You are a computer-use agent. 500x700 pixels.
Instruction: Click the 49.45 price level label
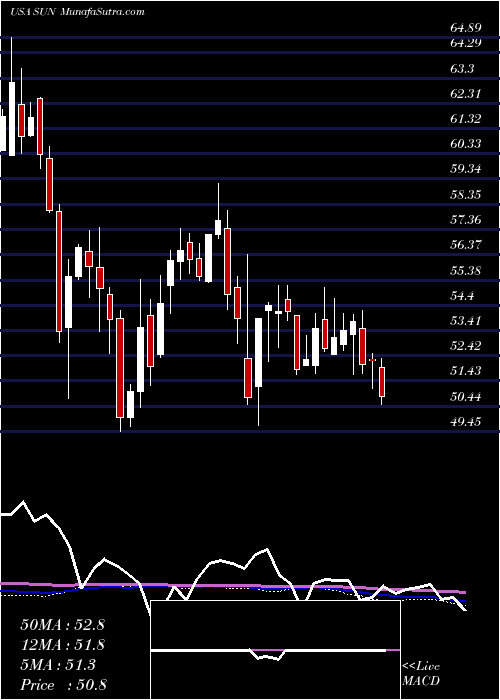(x=466, y=421)
